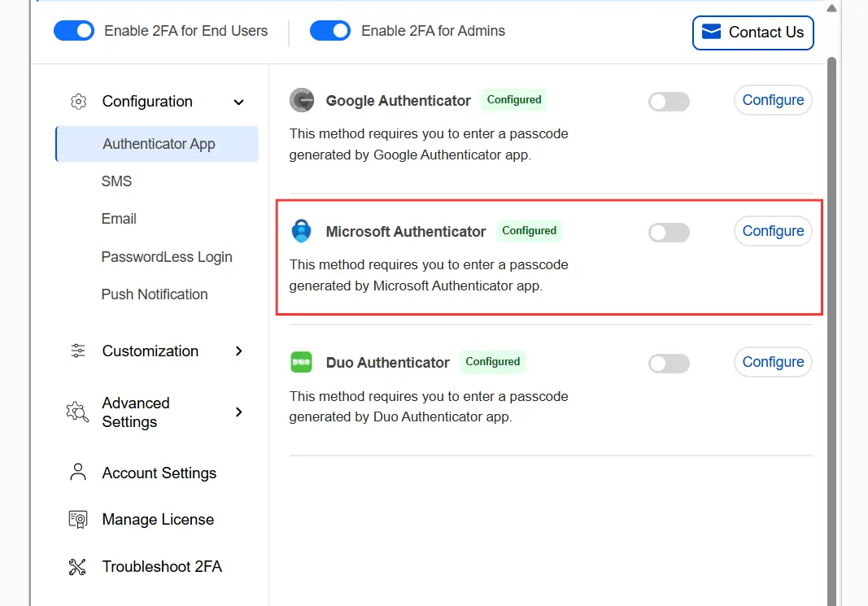This screenshot has width=868, height=606.
Task: Open Account Settings in the sidebar
Action: [x=159, y=473]
